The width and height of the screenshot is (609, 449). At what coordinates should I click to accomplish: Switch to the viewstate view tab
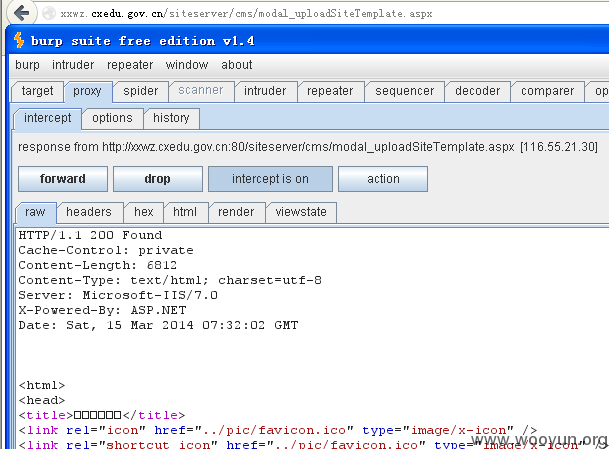pos(301,212)
